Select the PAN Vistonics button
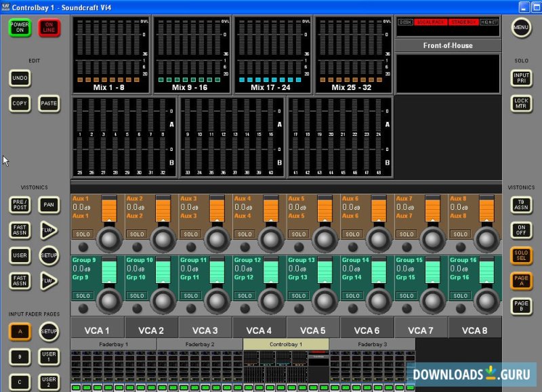The height and width of the screenshot is (392, 542). click(49, 205)
